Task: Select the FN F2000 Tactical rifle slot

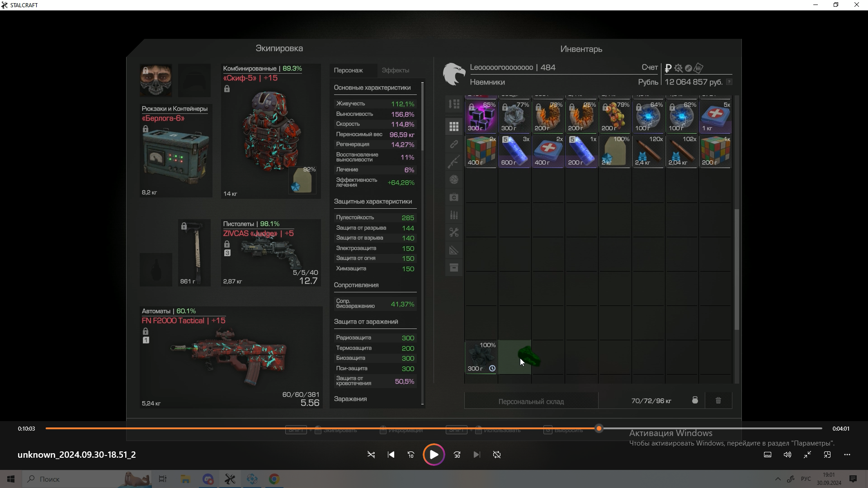Action: (x=231, y=357)
